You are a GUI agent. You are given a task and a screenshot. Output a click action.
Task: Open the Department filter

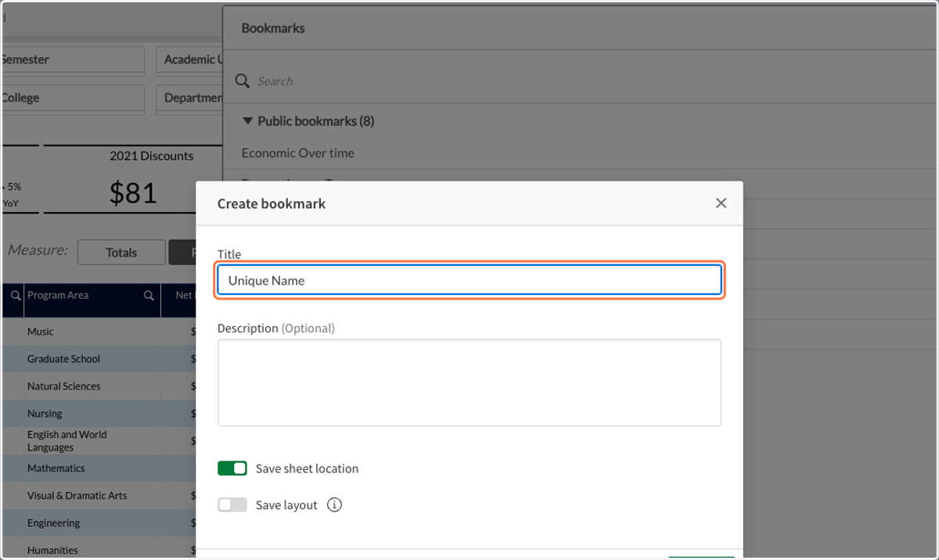tap(190, 99)
